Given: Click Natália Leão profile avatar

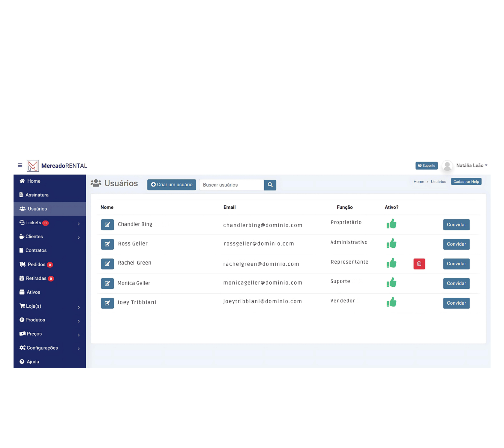Looking at the screenshot, I should click(447, 166).
